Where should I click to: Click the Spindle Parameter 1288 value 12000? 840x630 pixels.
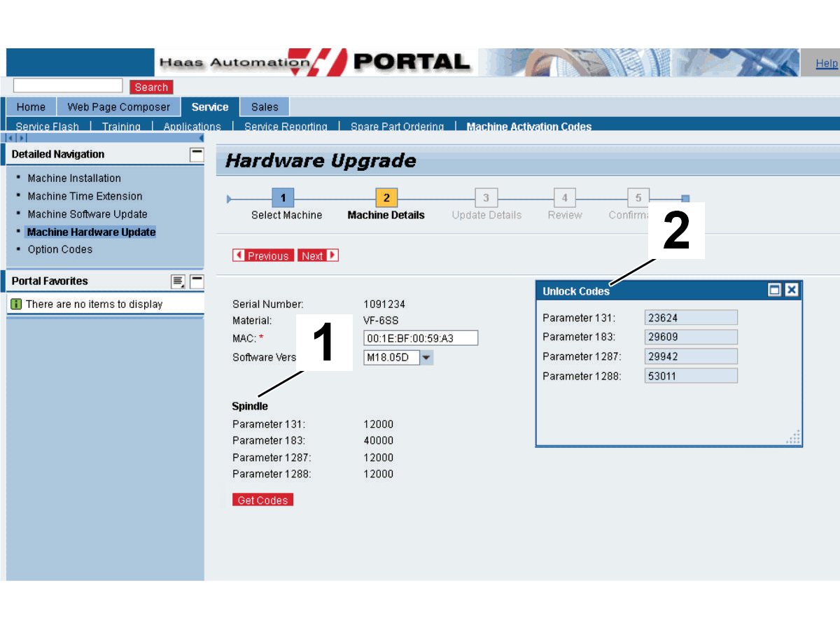379,474
